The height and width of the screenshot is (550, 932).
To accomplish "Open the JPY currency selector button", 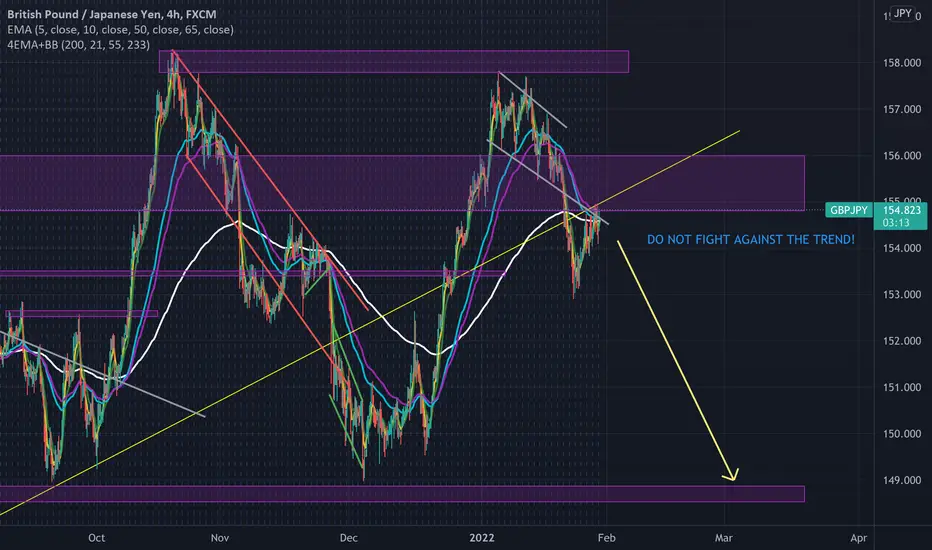I will coord(902,14).
